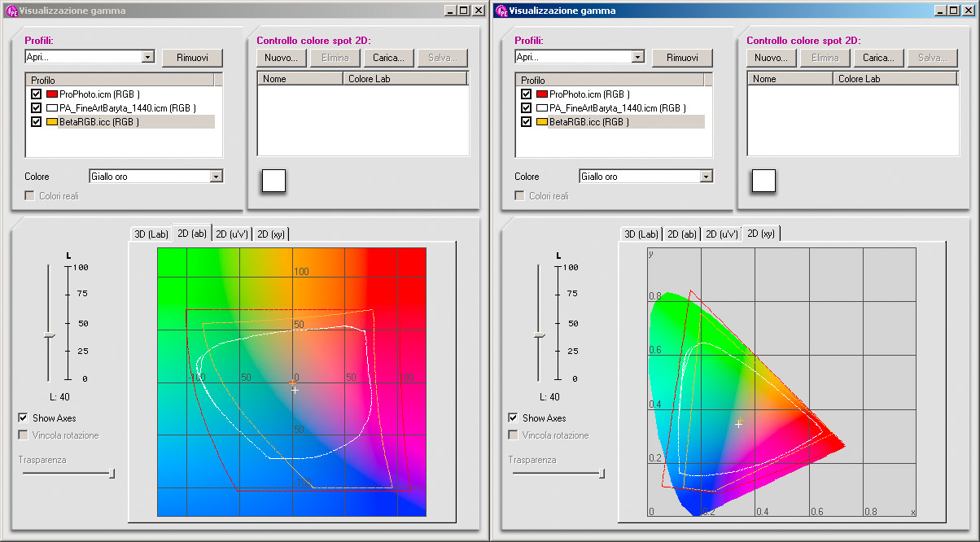Switch to 2D (xy) tab in left window
980x542 pixels.
click(271, 234)
